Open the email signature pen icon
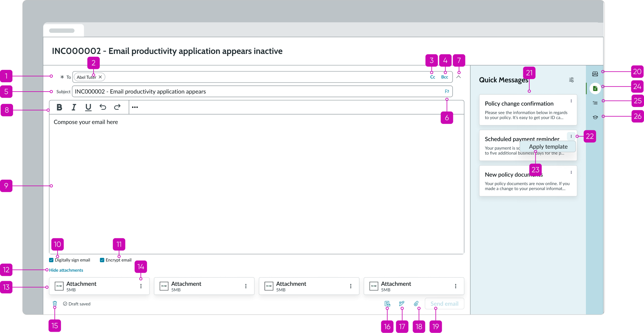This screenshot has width=644, height=333. 402,304
